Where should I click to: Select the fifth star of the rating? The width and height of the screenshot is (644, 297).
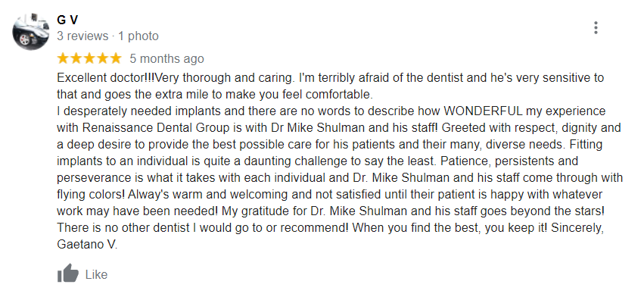[116, 58]
